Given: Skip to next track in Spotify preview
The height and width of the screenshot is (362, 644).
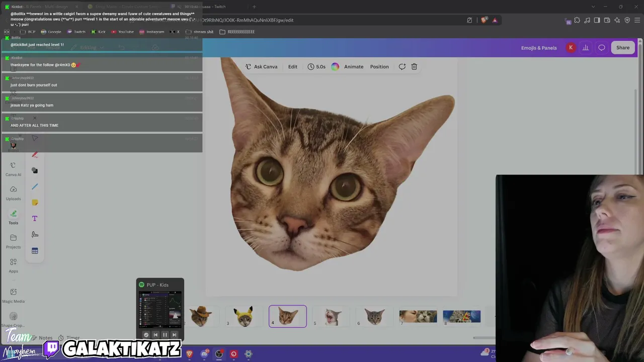Looking at the screenshot, I should (x=174, y=335).
